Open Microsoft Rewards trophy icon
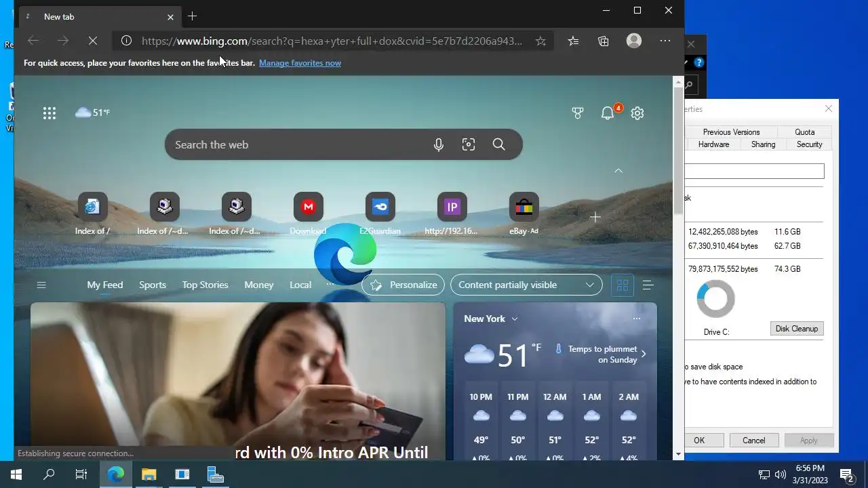Viewport: 868px width, 488px height. coord(578,113)
